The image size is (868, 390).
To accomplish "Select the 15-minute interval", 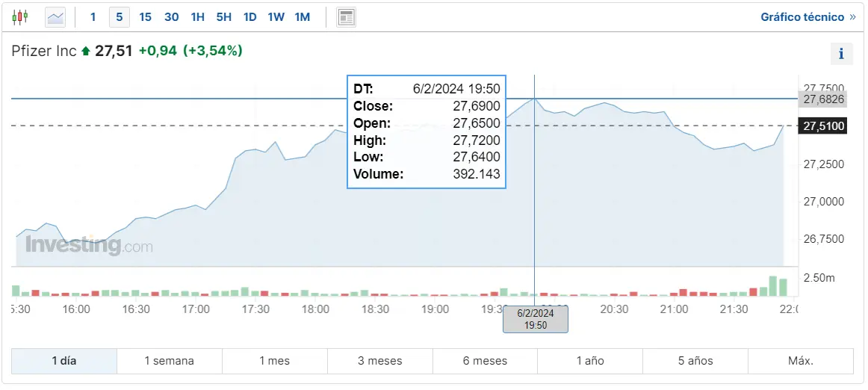I will tap(145, 16).
